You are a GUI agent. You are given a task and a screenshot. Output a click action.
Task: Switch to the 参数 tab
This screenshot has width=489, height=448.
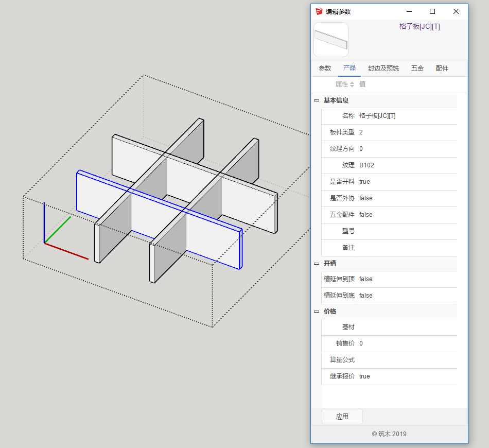pyautogui.click(x=325, y=68)
